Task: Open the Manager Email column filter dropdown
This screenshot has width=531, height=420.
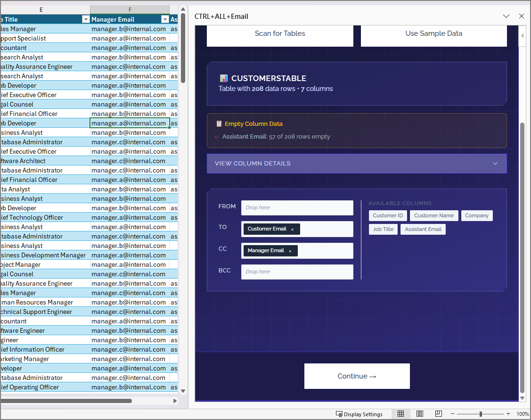Action: coord(165,19)
